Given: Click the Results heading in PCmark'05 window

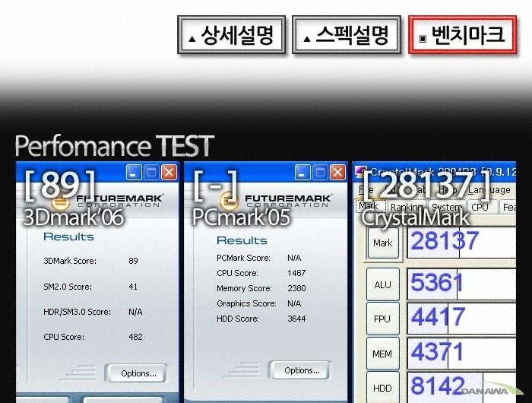Looking at the screenshot, I should (242, 240).
